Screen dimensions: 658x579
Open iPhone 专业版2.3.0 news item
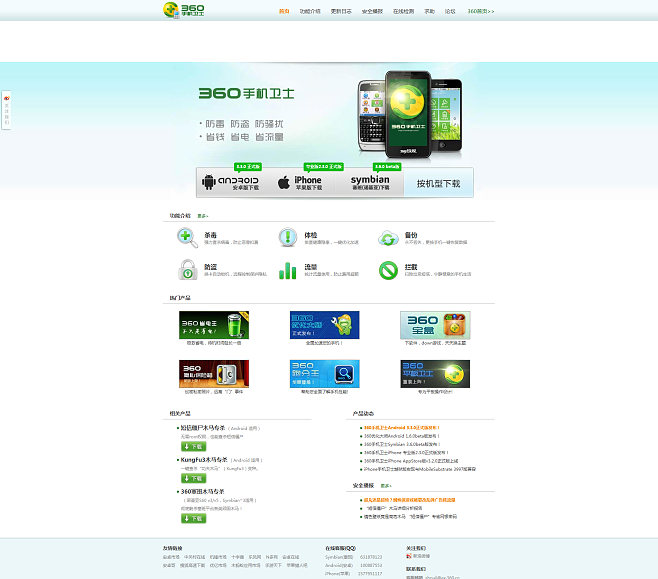[x=406, y=453]
